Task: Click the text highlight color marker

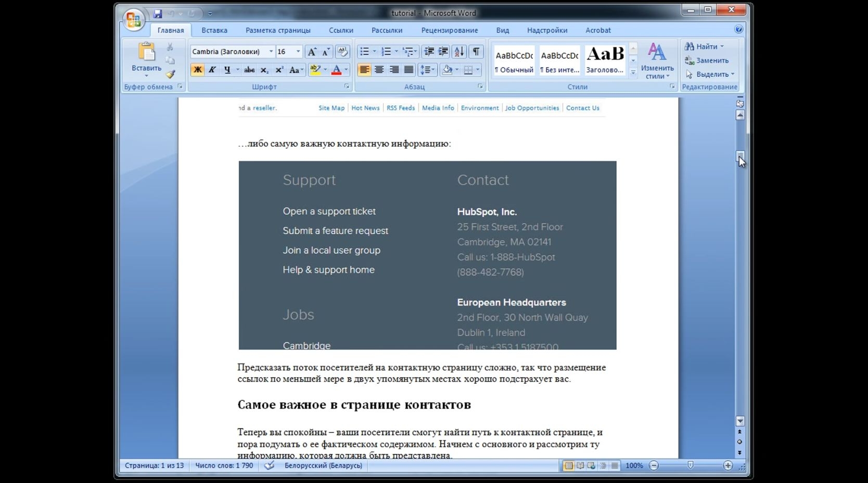Action: coord(315,70)
